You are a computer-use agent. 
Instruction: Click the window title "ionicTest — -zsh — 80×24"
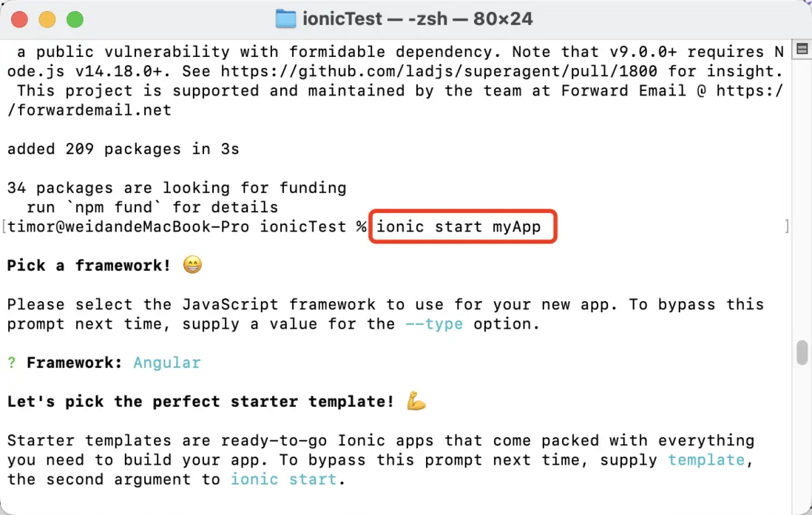(x=417, y=19)
